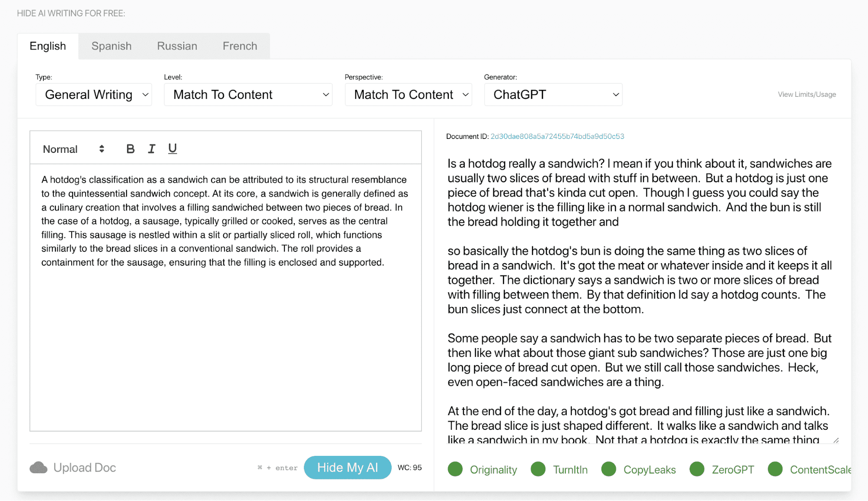Open the View Limits/Usage link

[807, 95]
